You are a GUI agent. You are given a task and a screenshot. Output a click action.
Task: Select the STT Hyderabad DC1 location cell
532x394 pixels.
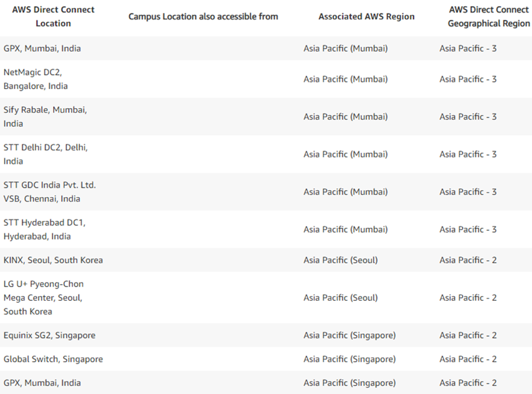45,230
